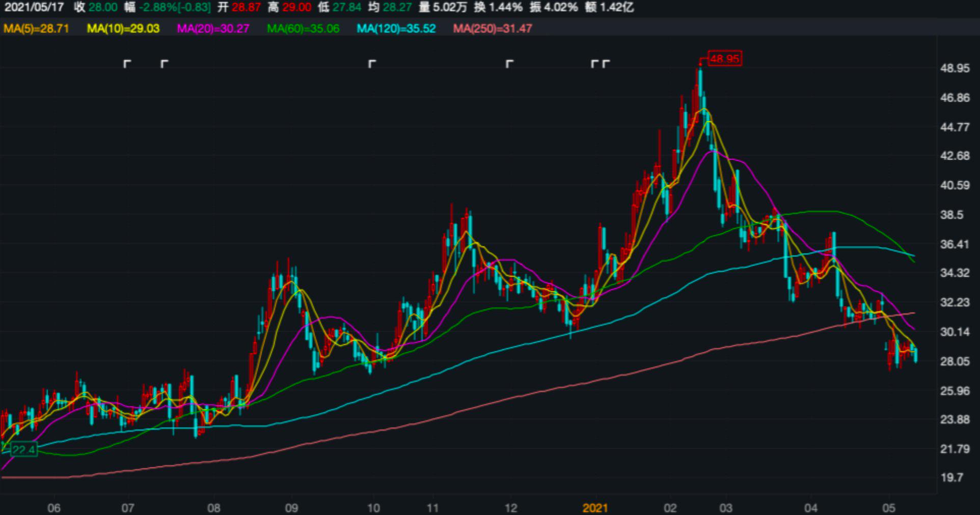980x515 pixels.
Task: Click the 09 month label on time axis
Action: (291, 508)
